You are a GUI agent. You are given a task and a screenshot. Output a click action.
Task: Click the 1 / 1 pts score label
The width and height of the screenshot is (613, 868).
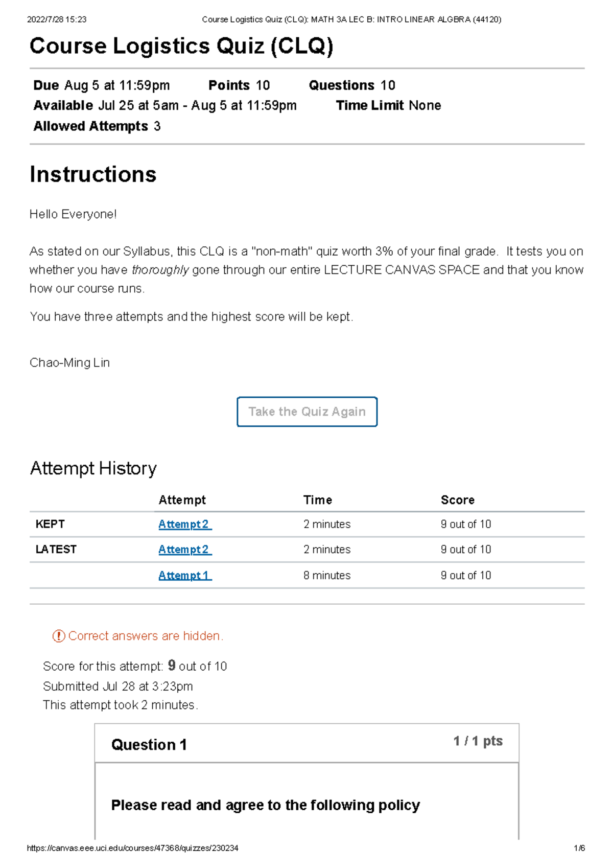478,741
